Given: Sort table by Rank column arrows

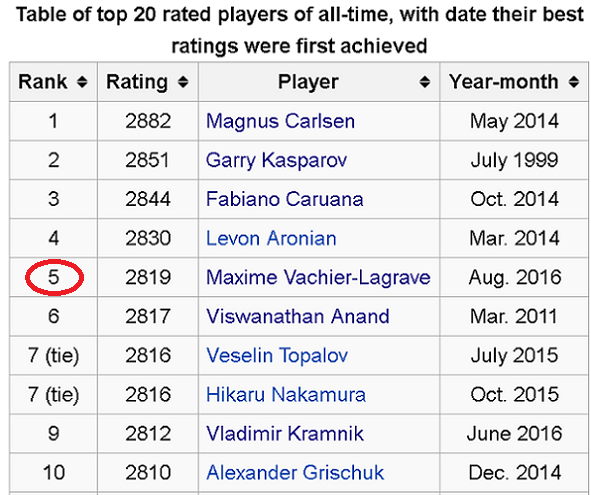Looking at the screenshot, I should click(82, 82).
